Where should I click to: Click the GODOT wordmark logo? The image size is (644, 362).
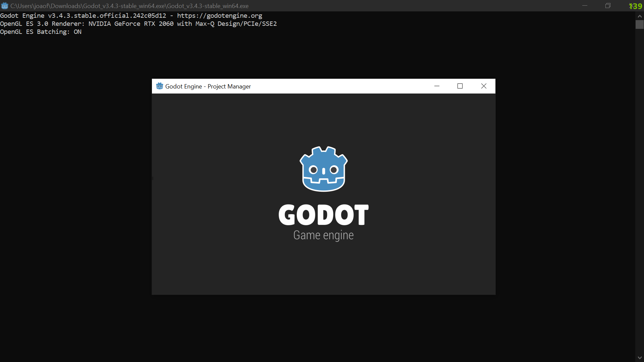tap(323, 215)
